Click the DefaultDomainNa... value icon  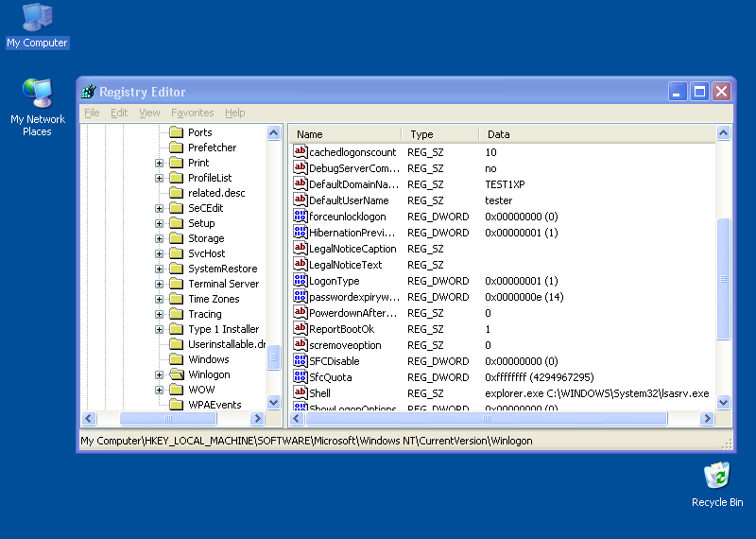coord(300,183)
